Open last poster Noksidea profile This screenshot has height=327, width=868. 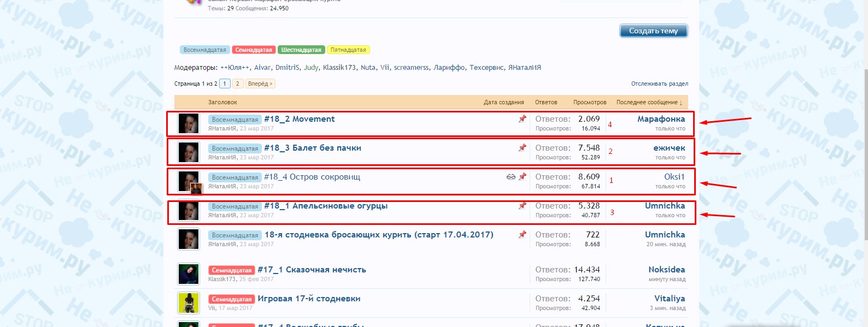click(666, 270)
